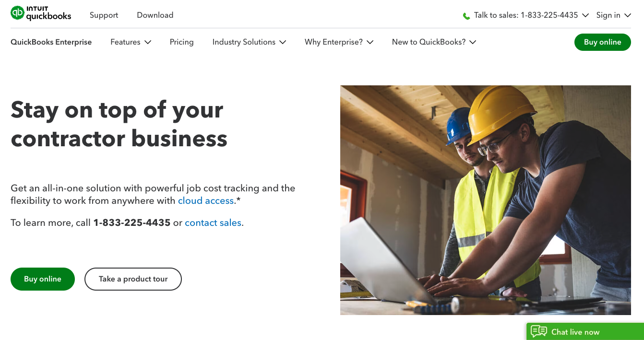Select QuickBooks Enterprise home link
The image size is (644, 340).
51,42
